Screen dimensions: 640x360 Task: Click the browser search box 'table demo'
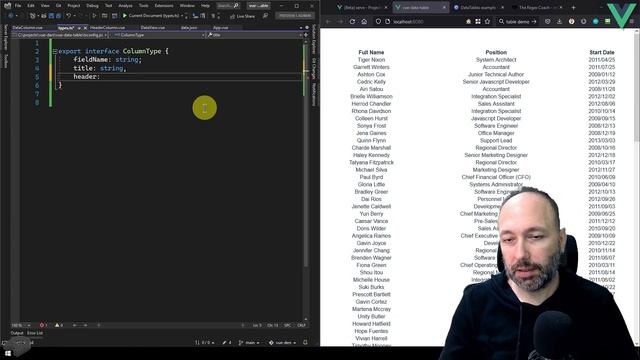pyautogui.click(x=518, y=22)
